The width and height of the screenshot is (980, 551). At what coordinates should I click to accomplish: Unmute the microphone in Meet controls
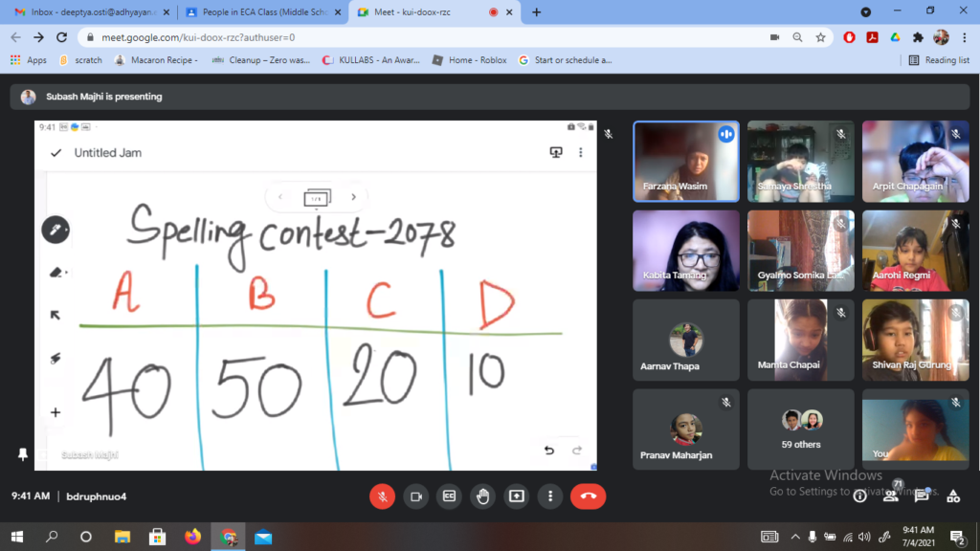(x=382, y=496)
